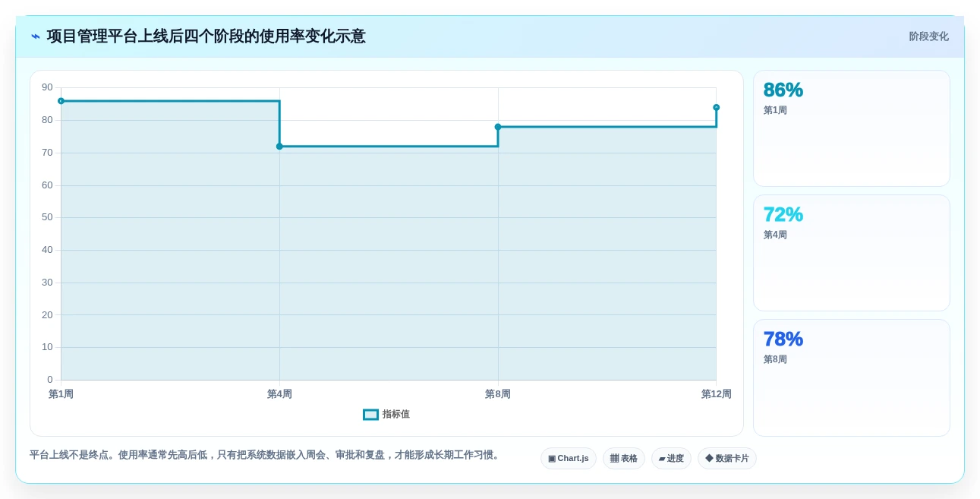The height and width of the screenshot is (499, 980).
Task: Click the 阶段变化 label in header
Action: coord(929,36)
